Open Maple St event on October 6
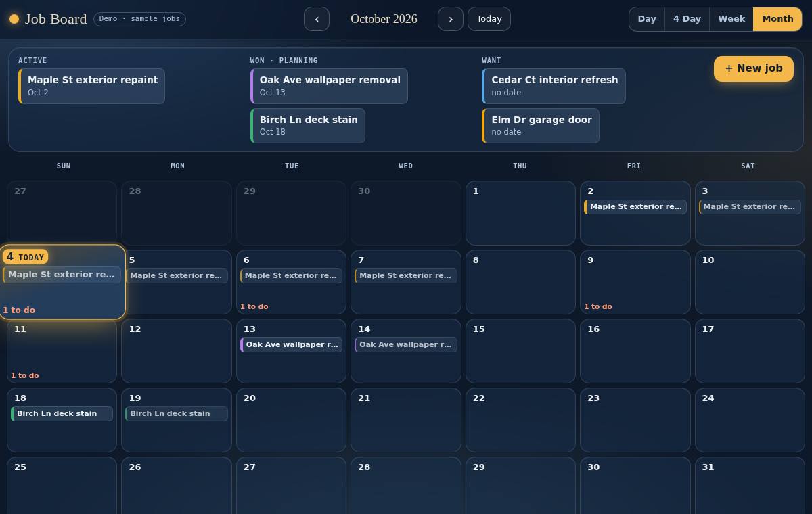The height and width of the screenshot is (514, 812). coord(291,276)
